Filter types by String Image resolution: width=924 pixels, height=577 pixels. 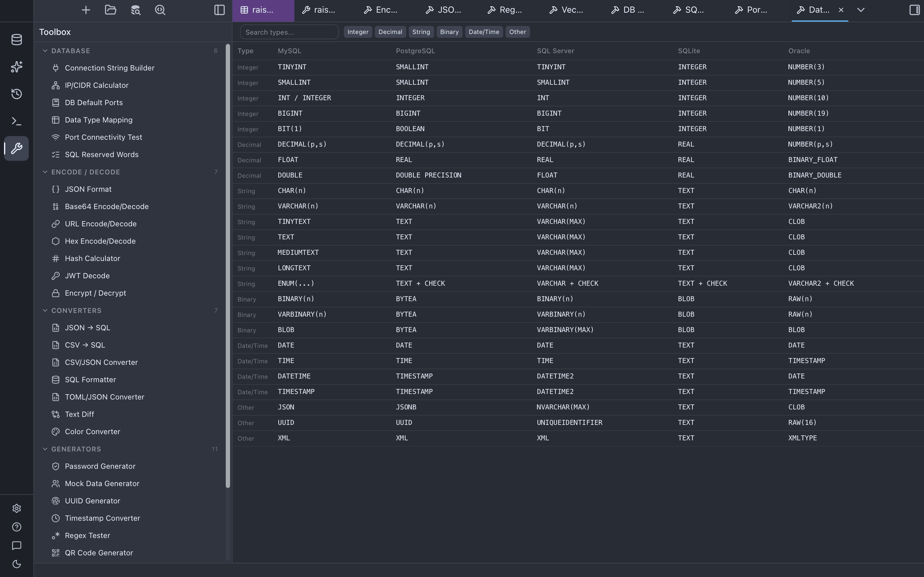pos(421,32)
